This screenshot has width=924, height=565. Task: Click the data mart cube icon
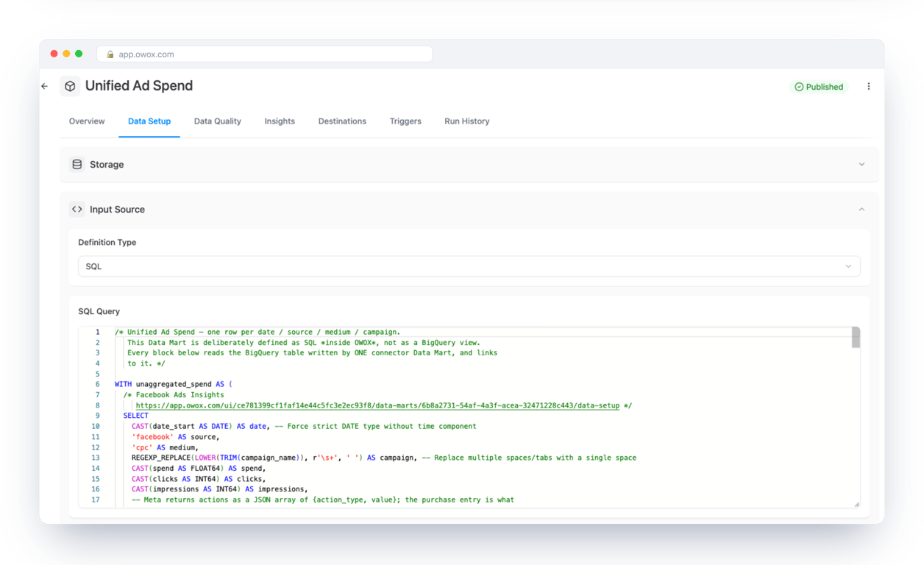click(x=70, y=86)
